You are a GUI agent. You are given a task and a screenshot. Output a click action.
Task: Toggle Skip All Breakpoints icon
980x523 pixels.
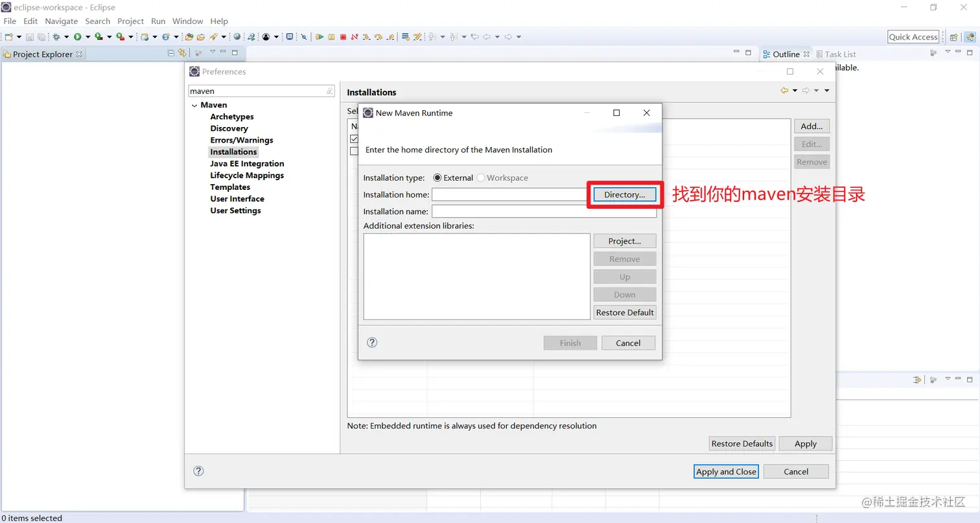click(304, 37)
